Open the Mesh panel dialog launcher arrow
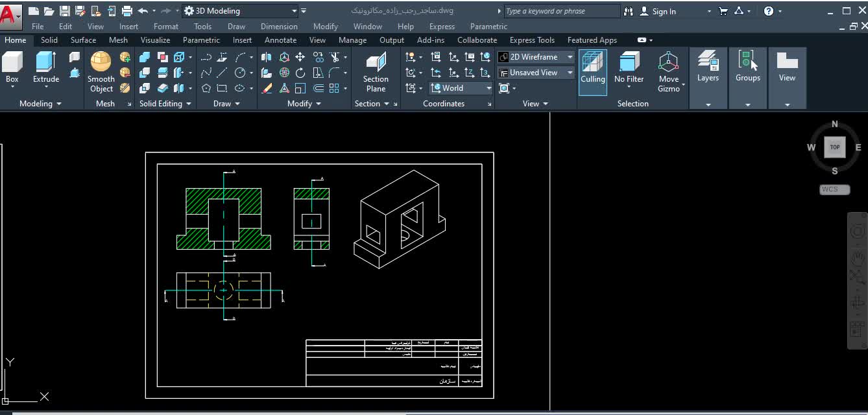This screenshot has width=868, height=415. pyautogui.click(x=129, y=104)
